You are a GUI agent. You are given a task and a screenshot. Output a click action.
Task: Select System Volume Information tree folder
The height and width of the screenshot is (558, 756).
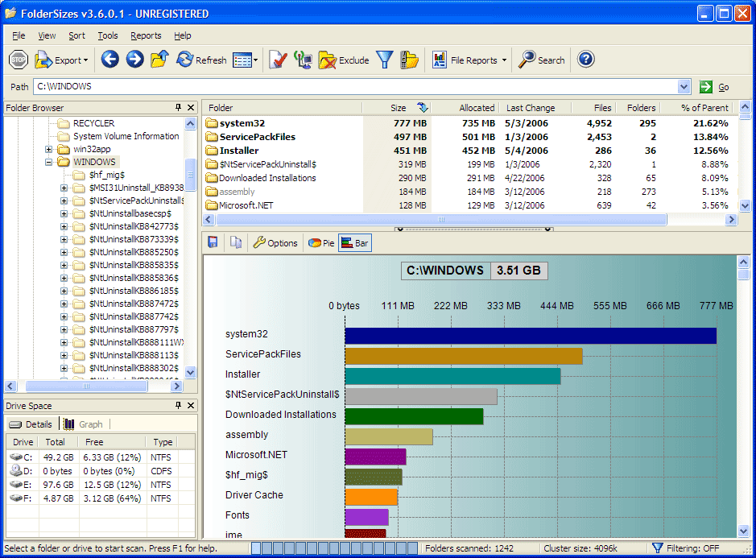coord(118,136)
